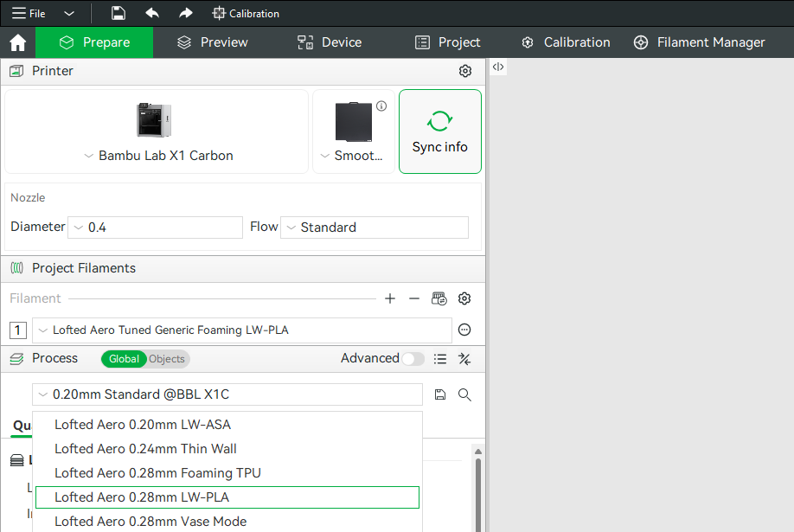Open the 0.20mm Standard @BBL X1C preset dropdown
Image resolution: width=794 pixels, height=532 pixels.
pos(227,394)
